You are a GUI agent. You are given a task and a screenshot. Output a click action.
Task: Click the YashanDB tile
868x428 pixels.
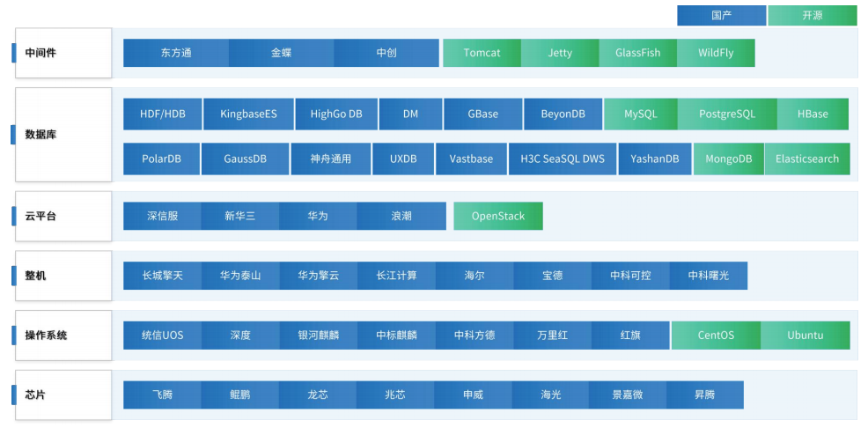pos(655,159)
